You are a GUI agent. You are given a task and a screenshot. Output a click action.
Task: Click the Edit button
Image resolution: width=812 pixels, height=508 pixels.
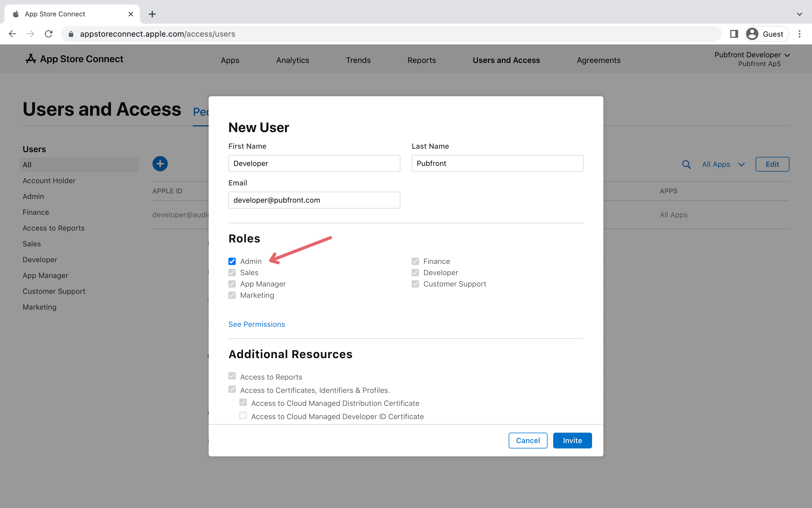(772, 164)
